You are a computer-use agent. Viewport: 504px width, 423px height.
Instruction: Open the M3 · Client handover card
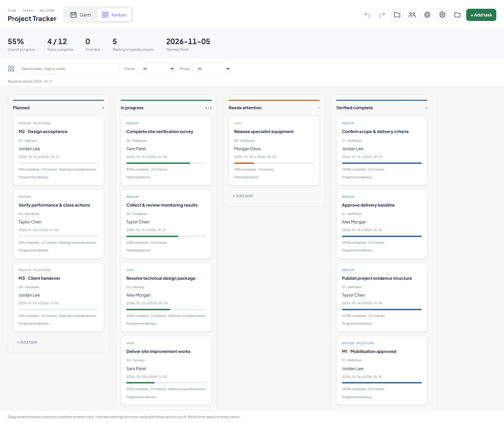(58, 297)
